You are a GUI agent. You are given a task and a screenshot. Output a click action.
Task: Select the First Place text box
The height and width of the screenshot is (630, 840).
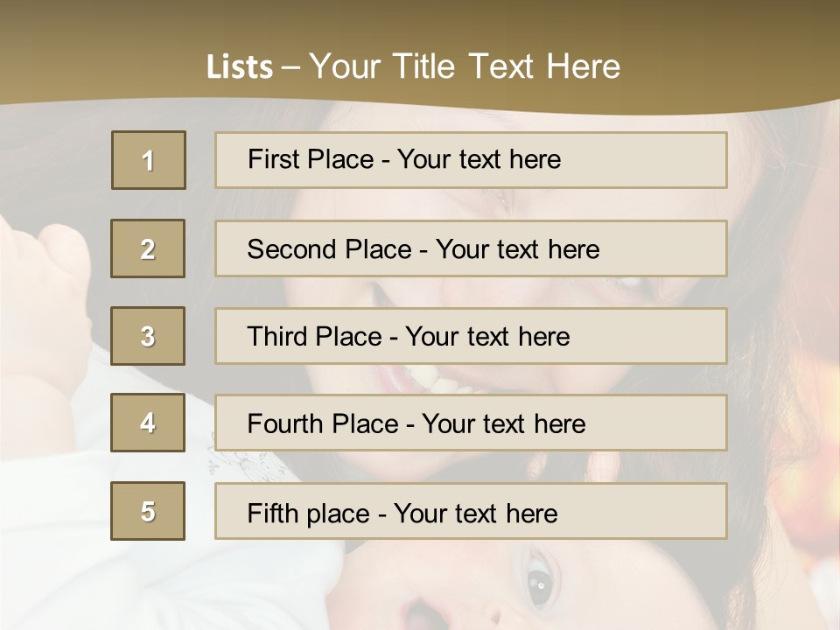coord(471,160)
